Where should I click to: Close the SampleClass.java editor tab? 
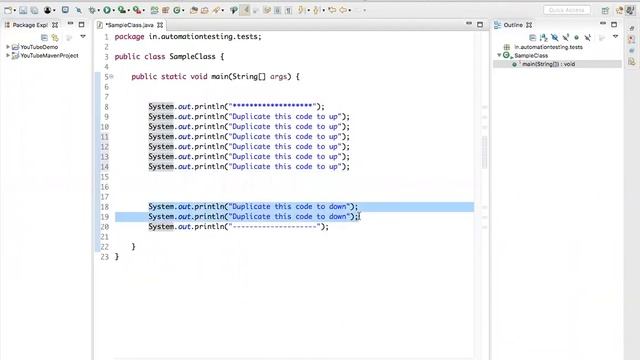(160, 25)
